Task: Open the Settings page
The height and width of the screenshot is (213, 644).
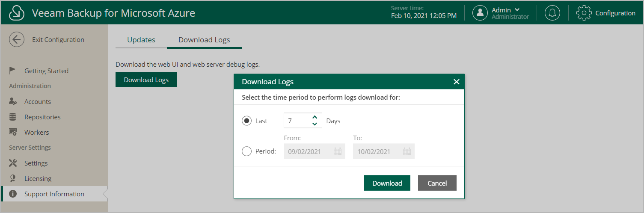Action: pos(36,163)
